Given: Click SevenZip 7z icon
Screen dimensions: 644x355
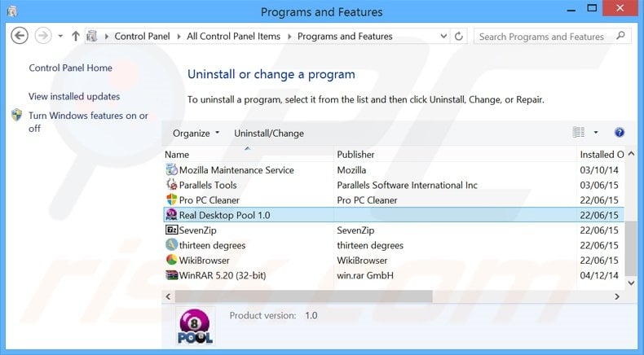Looking at the screenshot, I should coord(172,230).
